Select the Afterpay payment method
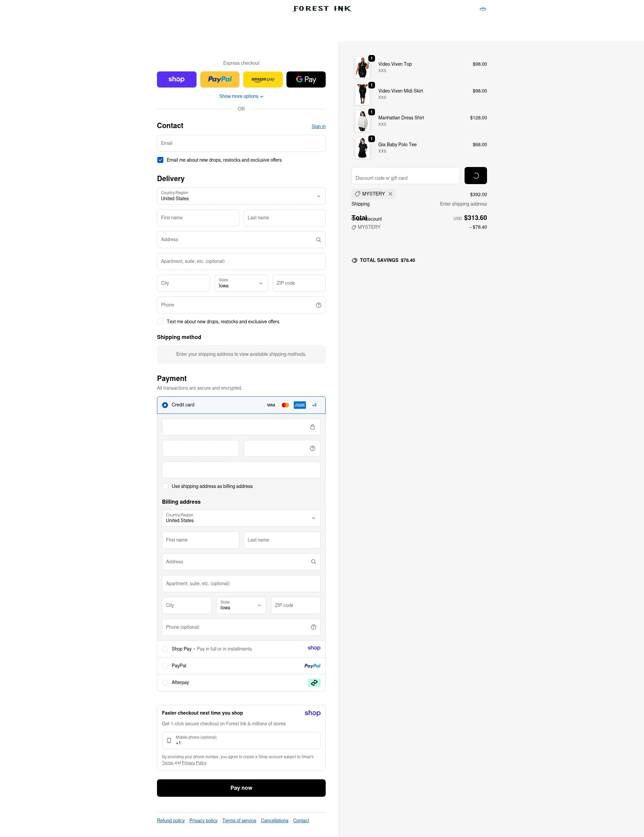The image size is (644, 837). [165, 682]
